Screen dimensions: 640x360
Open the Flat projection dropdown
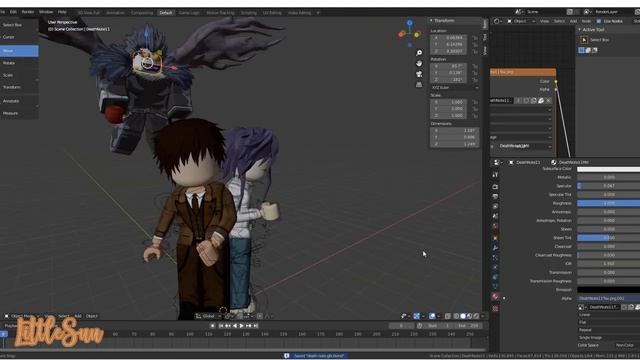pos(609,322)
